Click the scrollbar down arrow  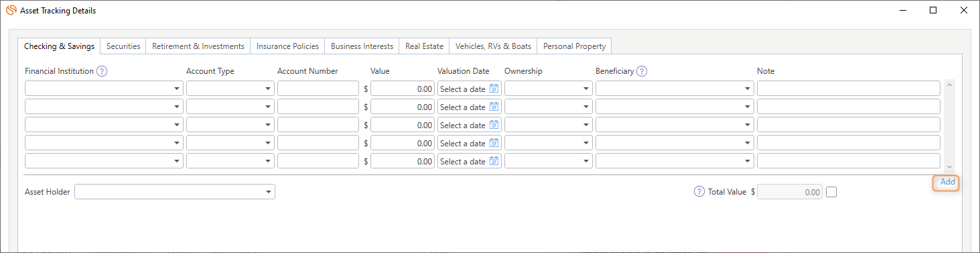pyautogui.click(x=949, y=166)
